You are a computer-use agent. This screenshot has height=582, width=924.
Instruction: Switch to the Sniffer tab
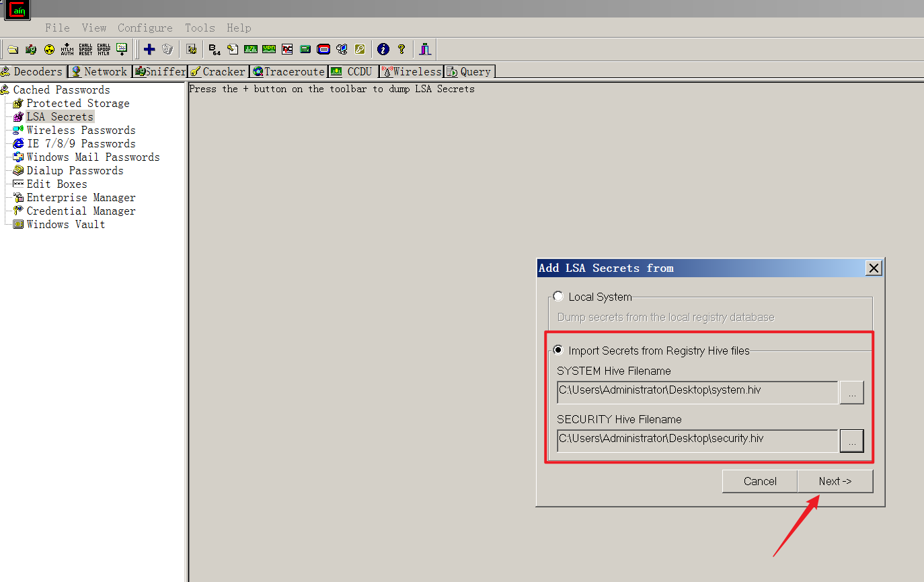click(160, 71)
